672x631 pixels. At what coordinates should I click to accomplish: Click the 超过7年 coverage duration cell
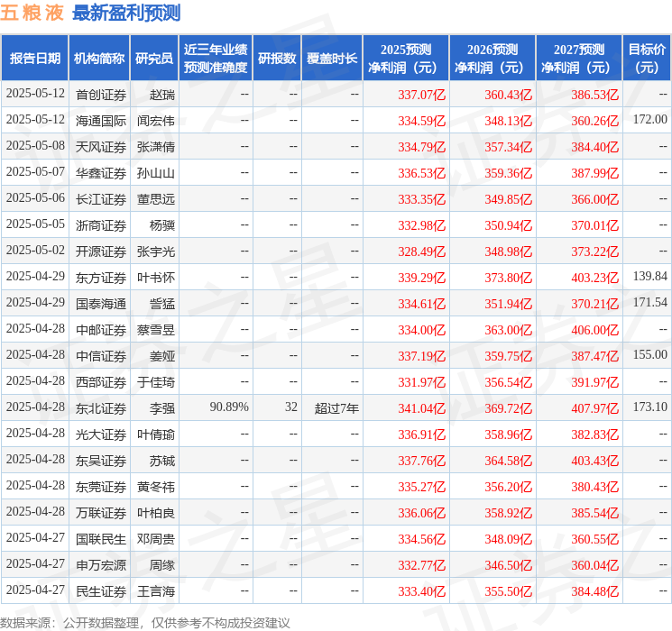click(336, 408)
